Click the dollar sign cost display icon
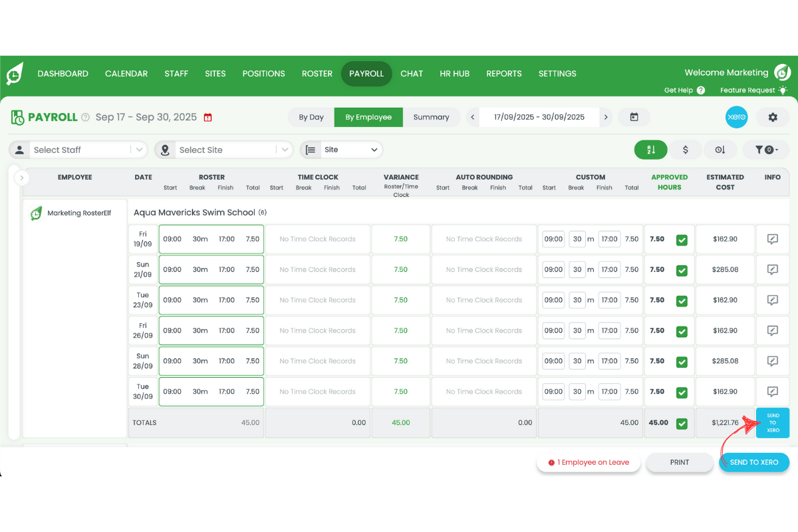Screen dimensions: 798x532 [x=686, y=150]
